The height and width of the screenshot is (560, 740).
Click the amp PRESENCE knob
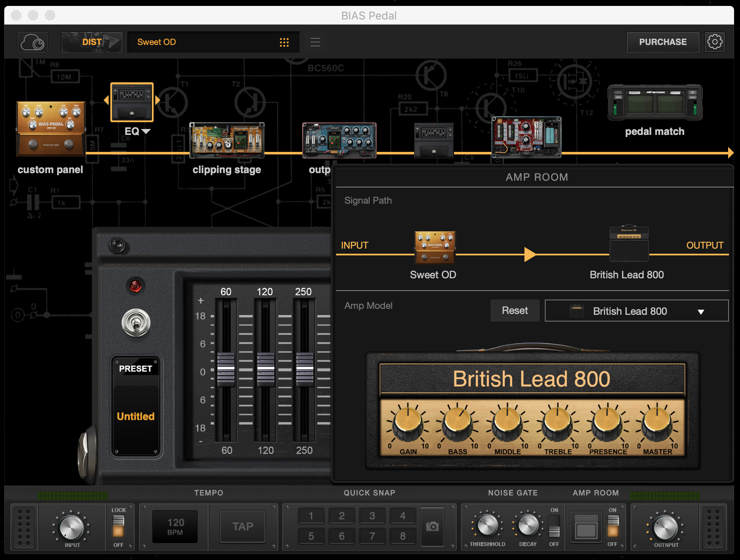coord(608,422)
